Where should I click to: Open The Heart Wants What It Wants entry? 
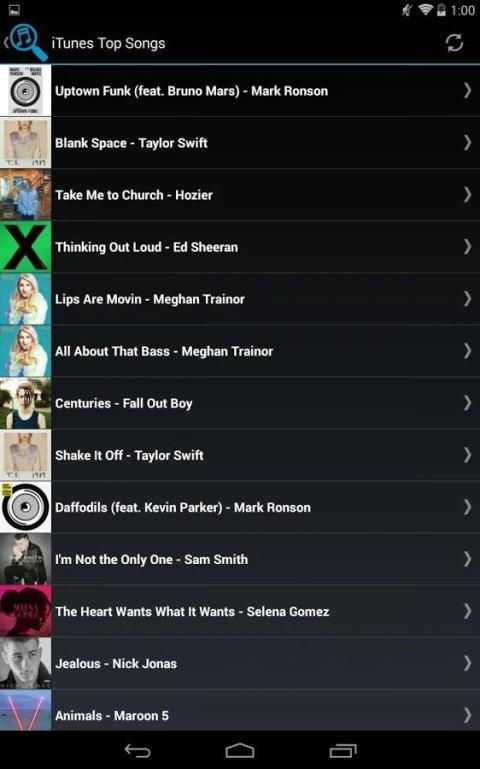[x=240, y=611]
